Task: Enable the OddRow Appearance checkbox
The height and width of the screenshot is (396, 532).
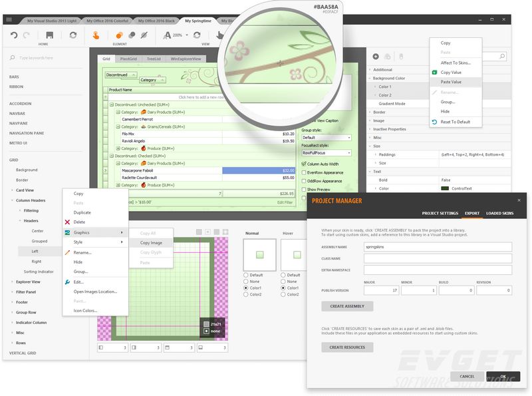Action: click(304, 181)
